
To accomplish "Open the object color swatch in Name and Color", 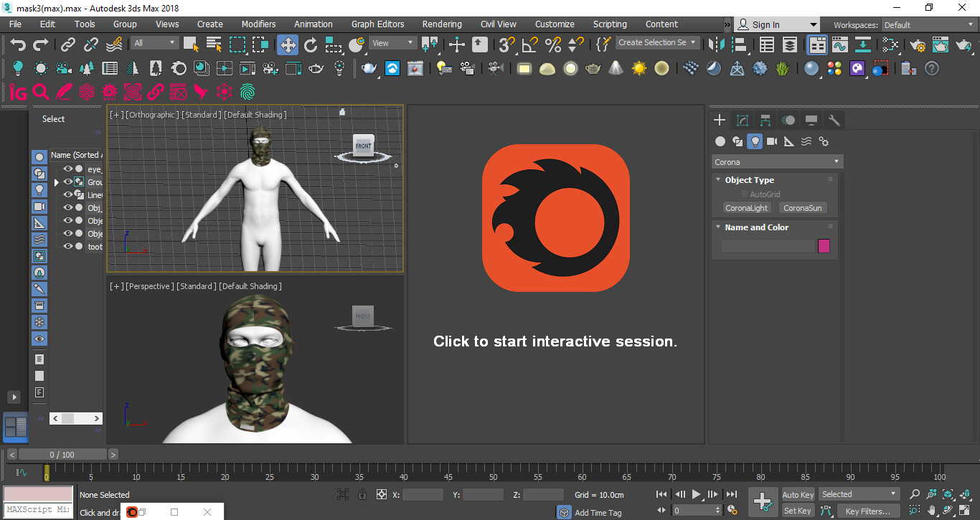I will point(824,245).
